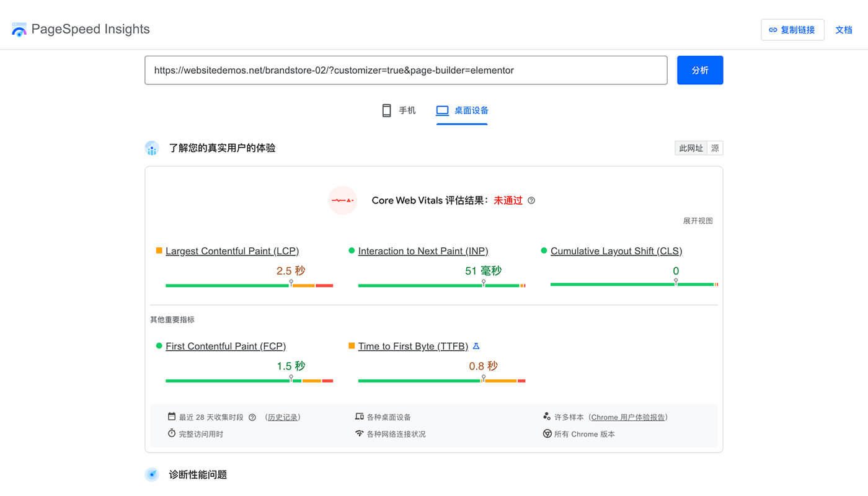Click the TTFB experimental flask icon
Viewport: 868px width, 496px height.
click(476, 346)
